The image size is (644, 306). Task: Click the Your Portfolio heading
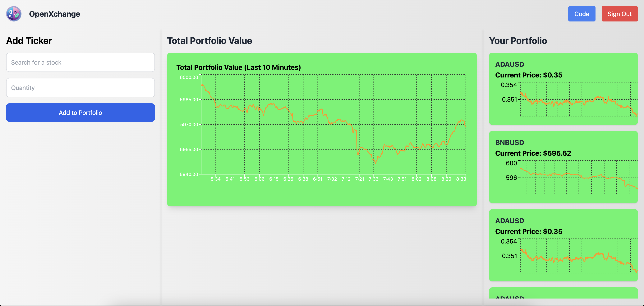518,41
